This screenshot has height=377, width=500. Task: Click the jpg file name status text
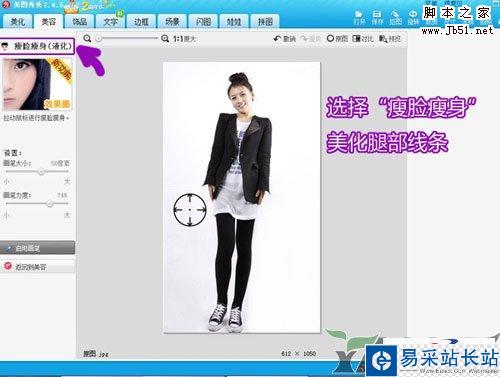pos(96,354)
